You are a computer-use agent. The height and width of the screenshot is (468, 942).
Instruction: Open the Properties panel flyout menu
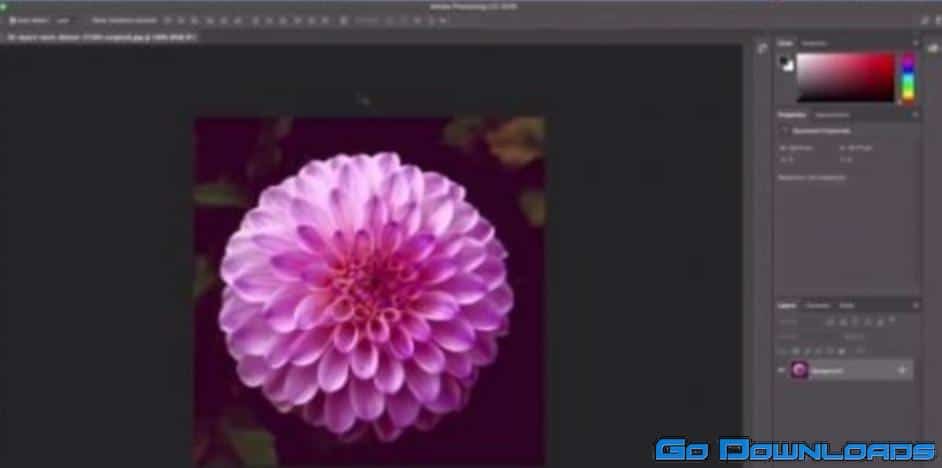coord(915,115)
